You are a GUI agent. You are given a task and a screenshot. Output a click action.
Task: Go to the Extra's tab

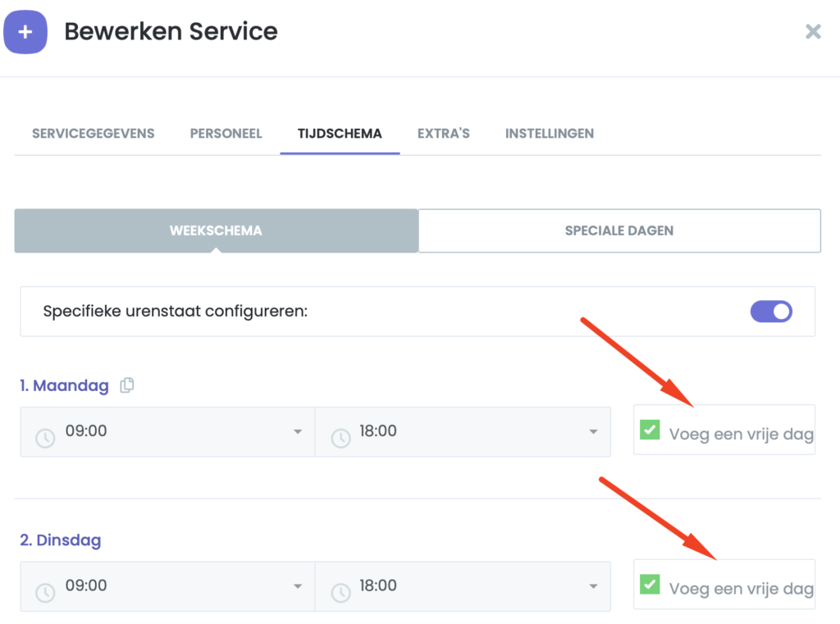tap(443, 134)
